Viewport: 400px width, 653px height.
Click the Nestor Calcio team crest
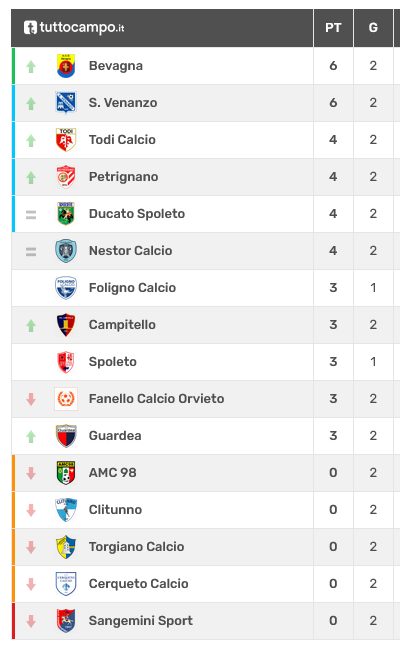(x=66, y=251)
